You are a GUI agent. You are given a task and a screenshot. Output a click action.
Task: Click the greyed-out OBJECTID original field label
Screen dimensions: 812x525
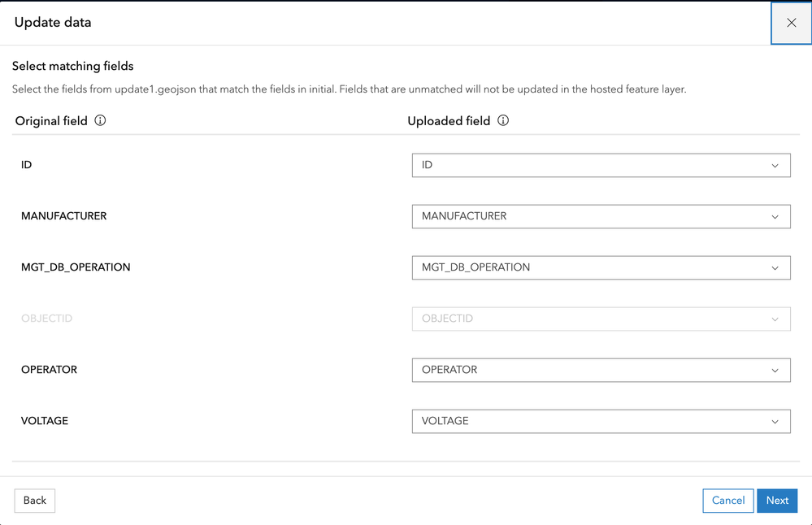tap(46, 319)
